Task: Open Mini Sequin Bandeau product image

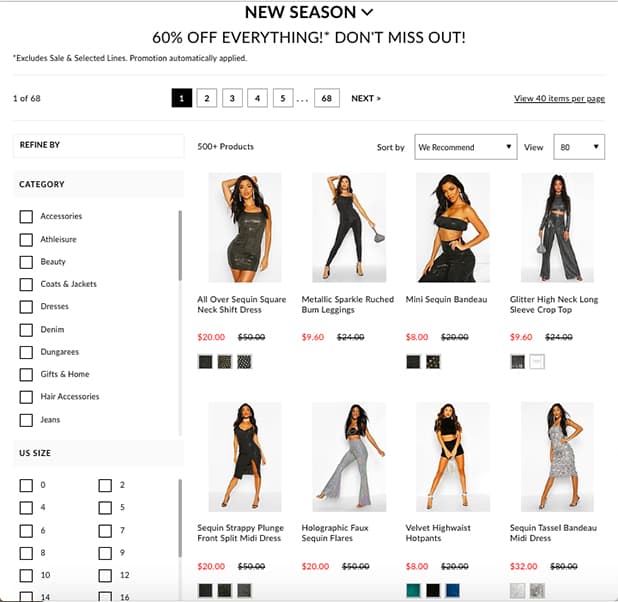Action: pyautogui.click(x=452, y=227)
